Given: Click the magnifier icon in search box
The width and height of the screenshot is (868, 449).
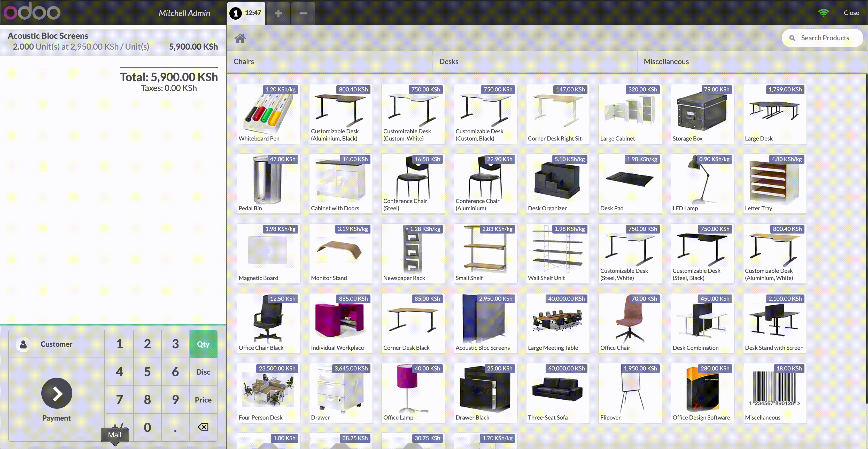Looking at the screenshot, I should click(x=792, y=38).
